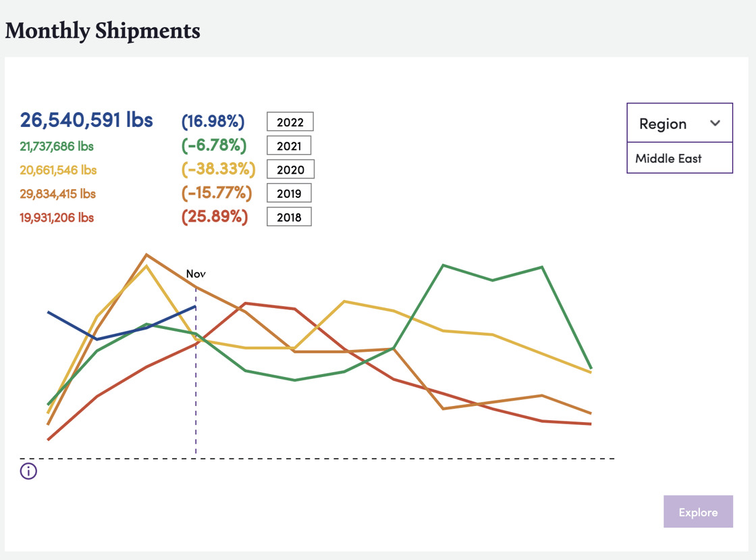This screenshot has height=560, width=756.
Task: Click the Explore button
Action: [698, 511]
